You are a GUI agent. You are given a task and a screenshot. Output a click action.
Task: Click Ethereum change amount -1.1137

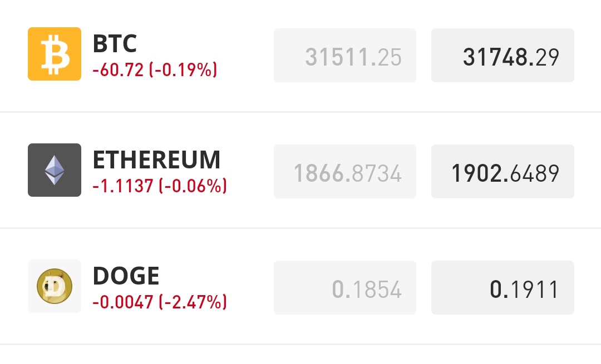coord(123,186)
